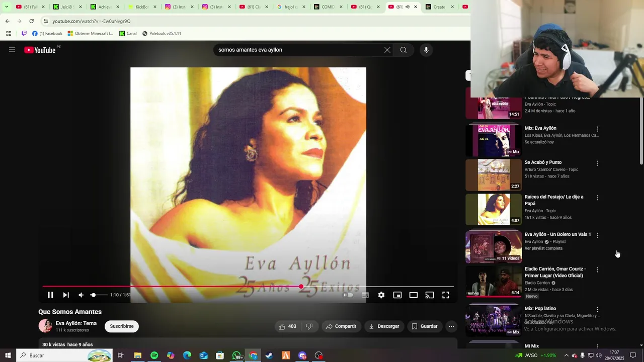Mute the video player volume

click(81, 295)
